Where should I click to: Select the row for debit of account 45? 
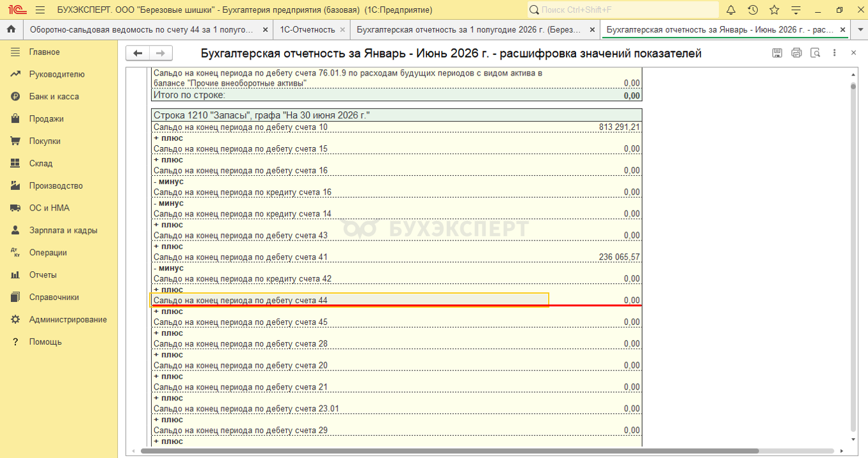(x=397, y=322)
